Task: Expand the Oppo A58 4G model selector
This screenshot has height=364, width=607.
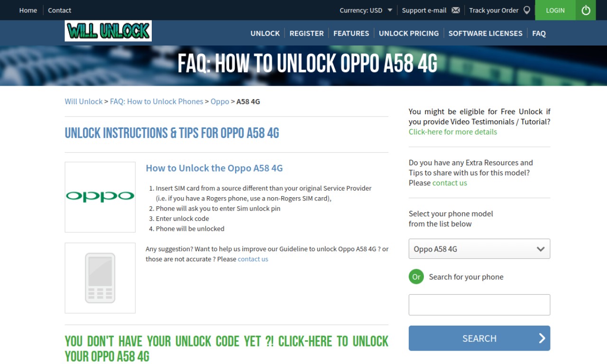Action: [x=479, y=249]
